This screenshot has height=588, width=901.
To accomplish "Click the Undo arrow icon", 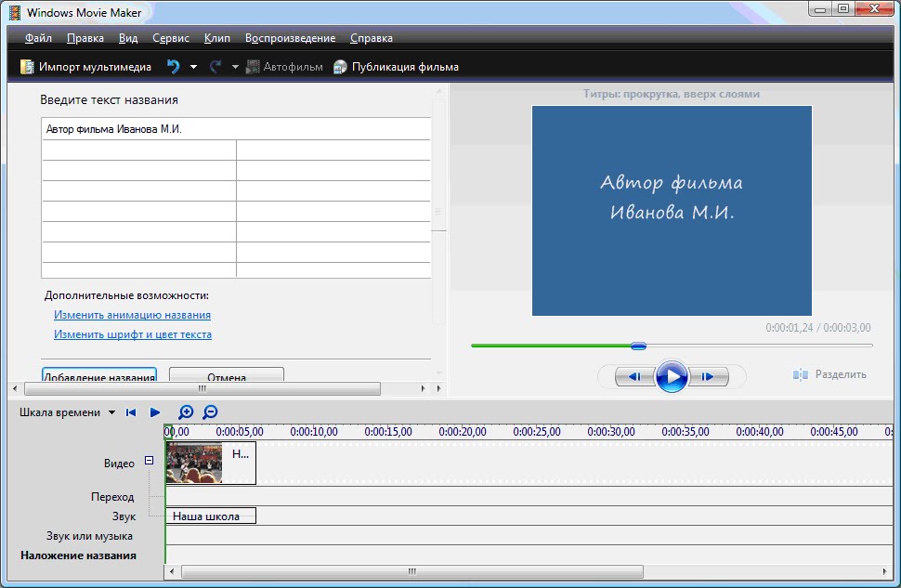I will click(x=174, y=66).
